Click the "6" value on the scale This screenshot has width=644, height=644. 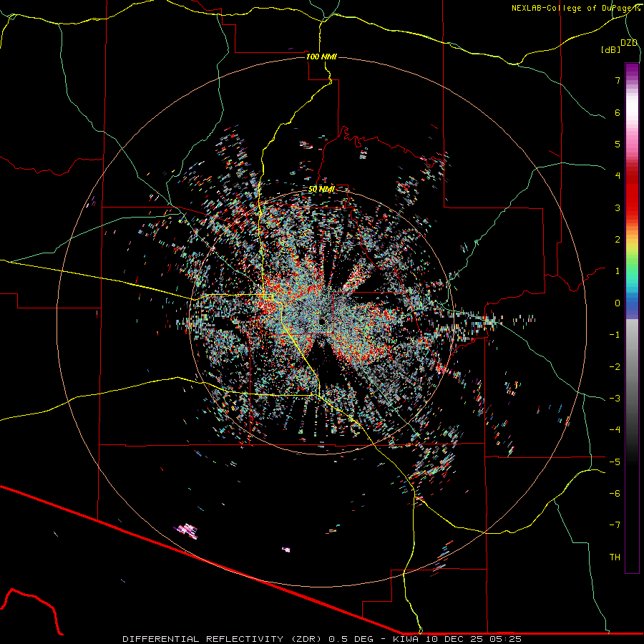click(618, 112)
